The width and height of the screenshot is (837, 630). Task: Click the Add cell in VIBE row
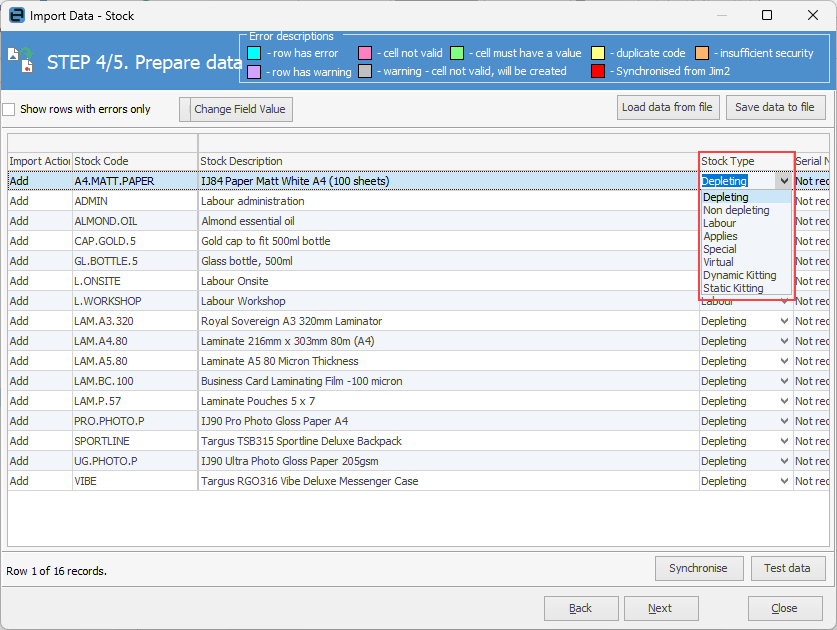point(40,481)
